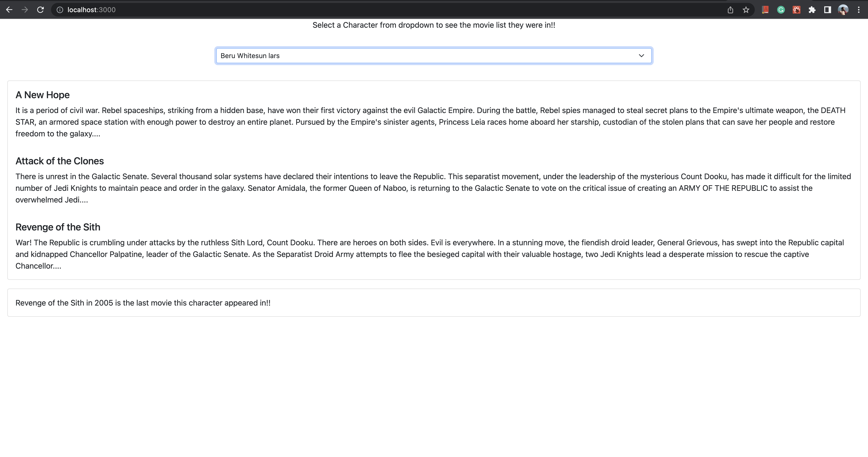Viewport: 868px width, 457px height.
Task: Click the browser forward arrow
Action: point(25,10)
